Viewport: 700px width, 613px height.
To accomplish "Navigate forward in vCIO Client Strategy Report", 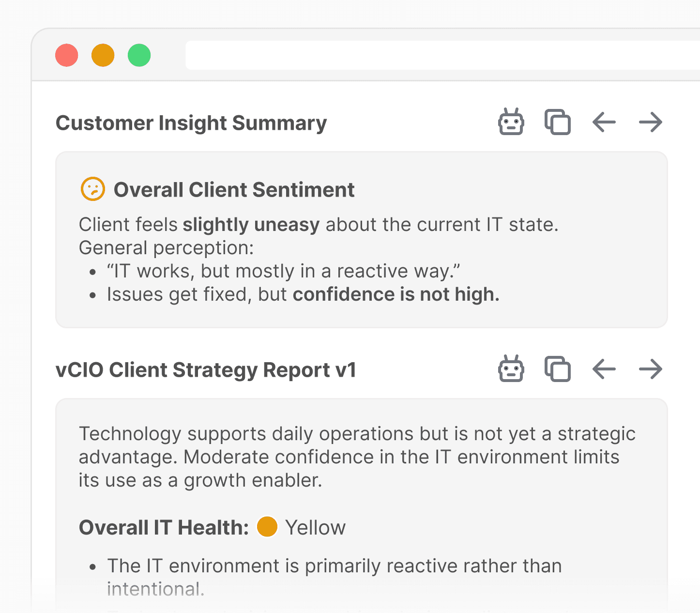I will [x=650, y=369].
